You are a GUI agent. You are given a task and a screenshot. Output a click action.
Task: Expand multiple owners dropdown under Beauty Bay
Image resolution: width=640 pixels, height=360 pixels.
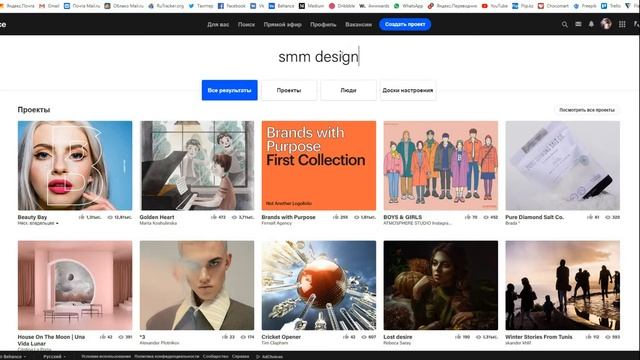(38, 223)
